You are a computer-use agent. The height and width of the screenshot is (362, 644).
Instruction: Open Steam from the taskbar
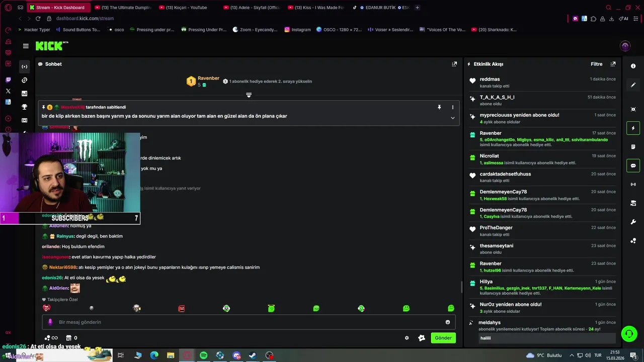(253, 355)
